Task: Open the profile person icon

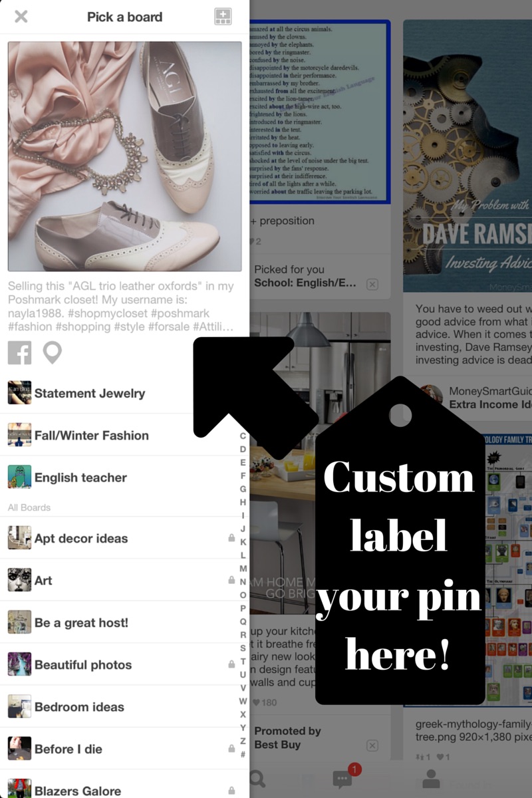Action: (x=431, y=779)
